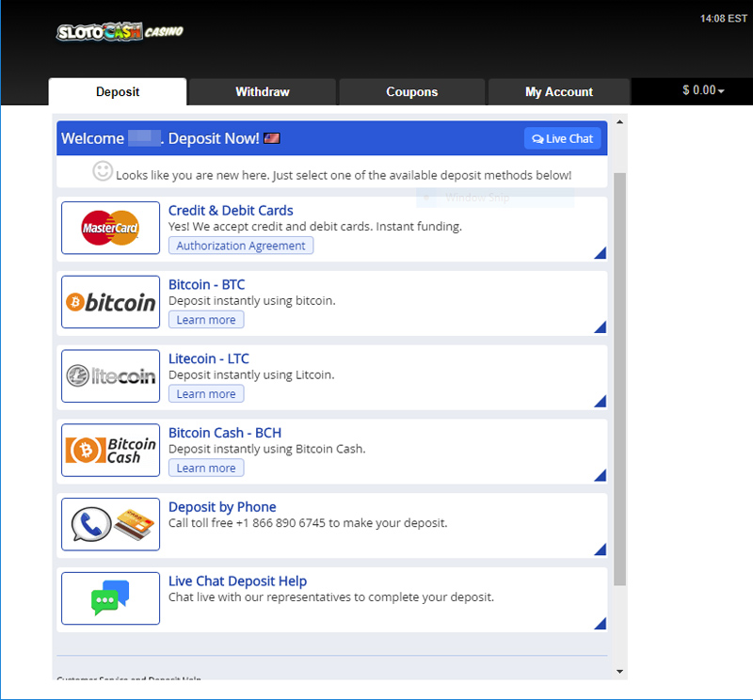753x700 pixels.
Task: Expand the Deposit by Phone corner arrow
Action: (601, 549)
